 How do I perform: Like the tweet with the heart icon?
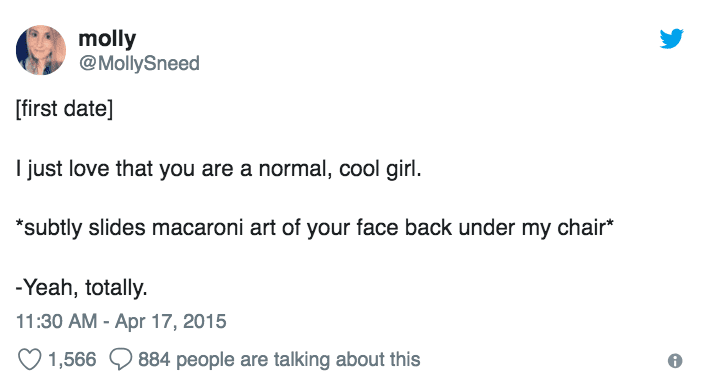click(30, 360)
